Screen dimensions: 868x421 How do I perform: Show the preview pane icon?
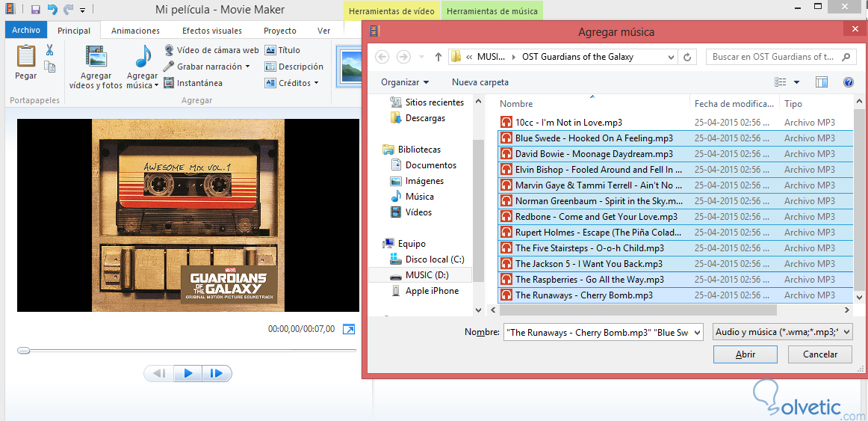point(822,82)
